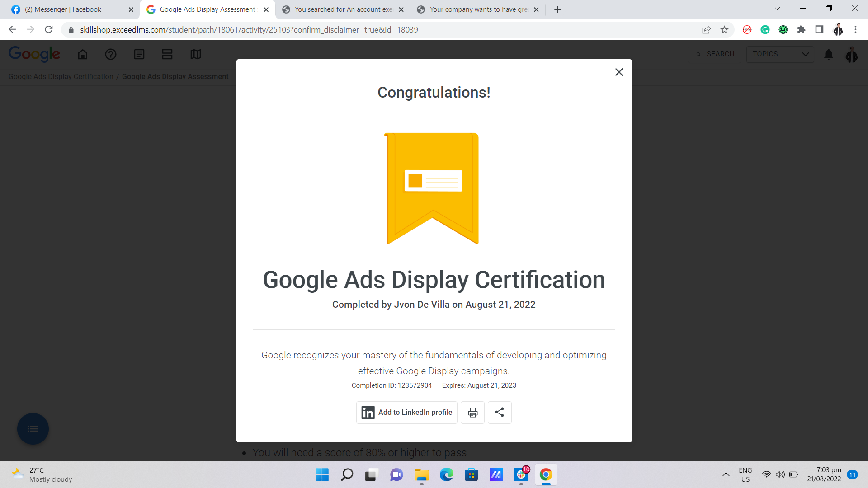Click the SEARCH field

point(716,54)
